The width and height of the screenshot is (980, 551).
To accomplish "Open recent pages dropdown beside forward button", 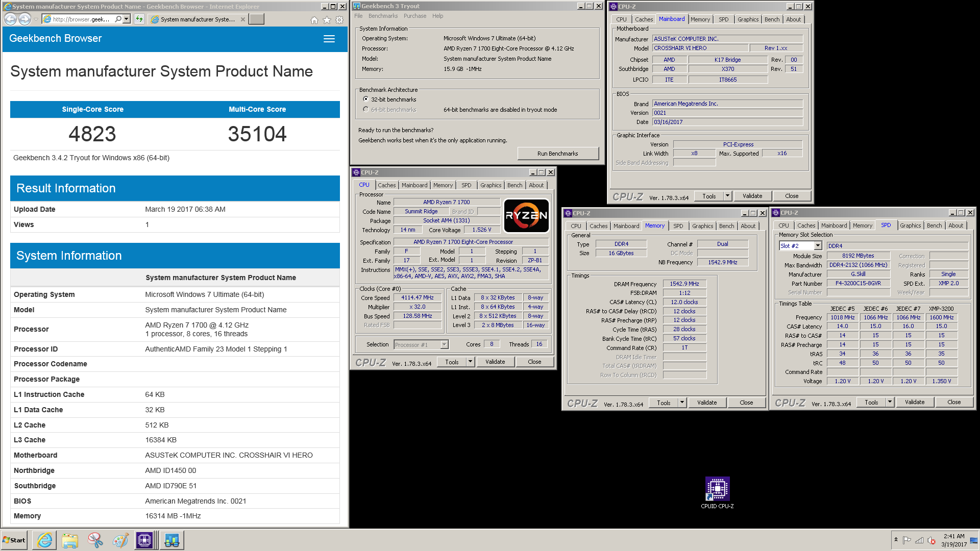I will point(36,19).
